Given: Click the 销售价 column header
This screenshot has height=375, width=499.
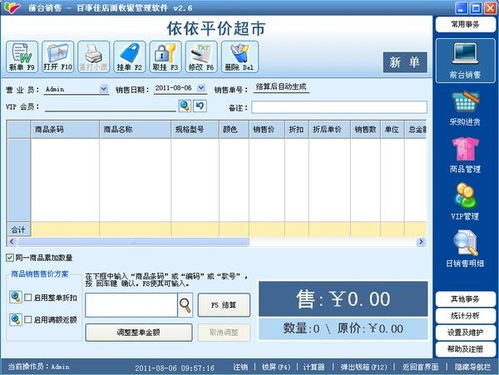Looking at the screenshot, I should tap(267, 130).
